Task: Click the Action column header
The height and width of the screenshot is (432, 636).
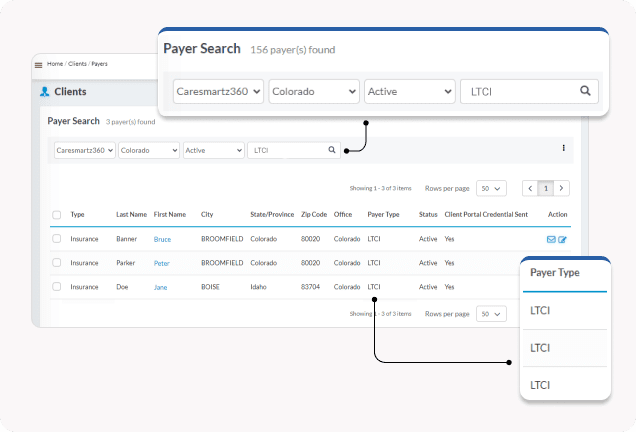Action: tap(557, 214)
